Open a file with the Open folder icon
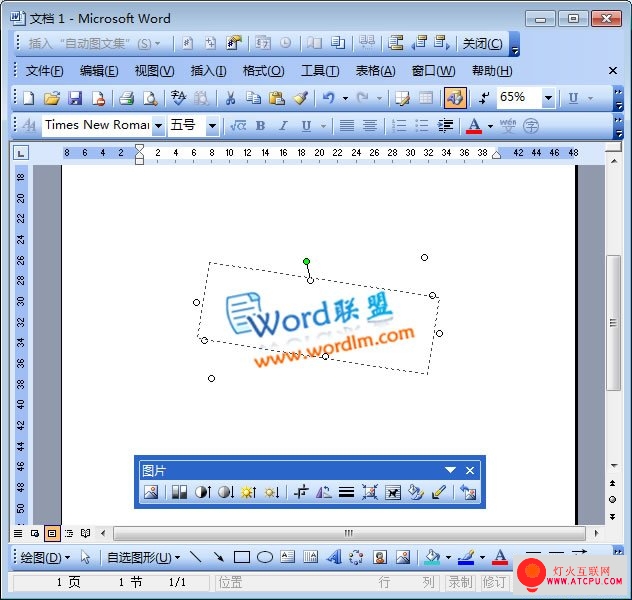The height and width of the screenshot is (600, 632). tap(52, 98)
